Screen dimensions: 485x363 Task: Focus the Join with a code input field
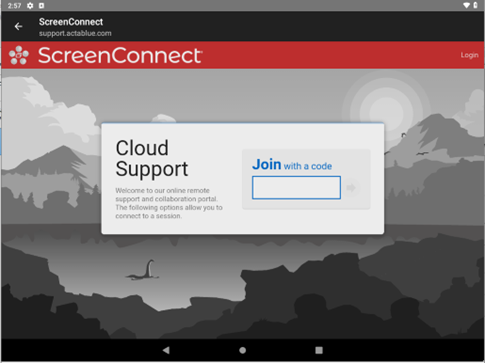coord(296,188)
